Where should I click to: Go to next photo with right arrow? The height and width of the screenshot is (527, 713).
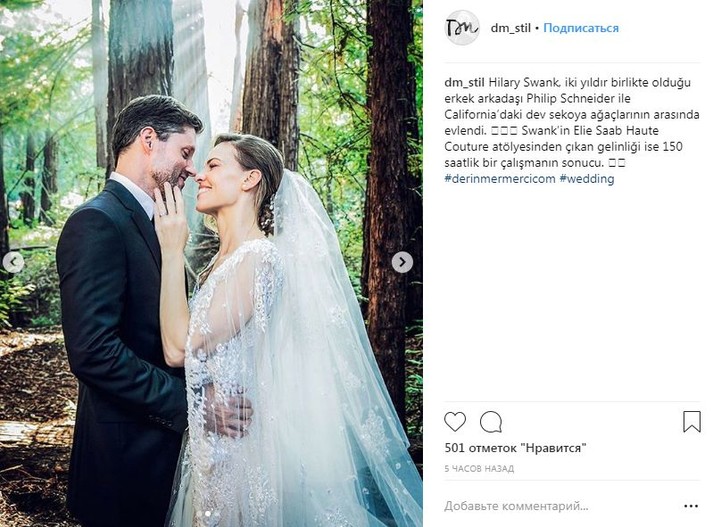click(402, 262)
